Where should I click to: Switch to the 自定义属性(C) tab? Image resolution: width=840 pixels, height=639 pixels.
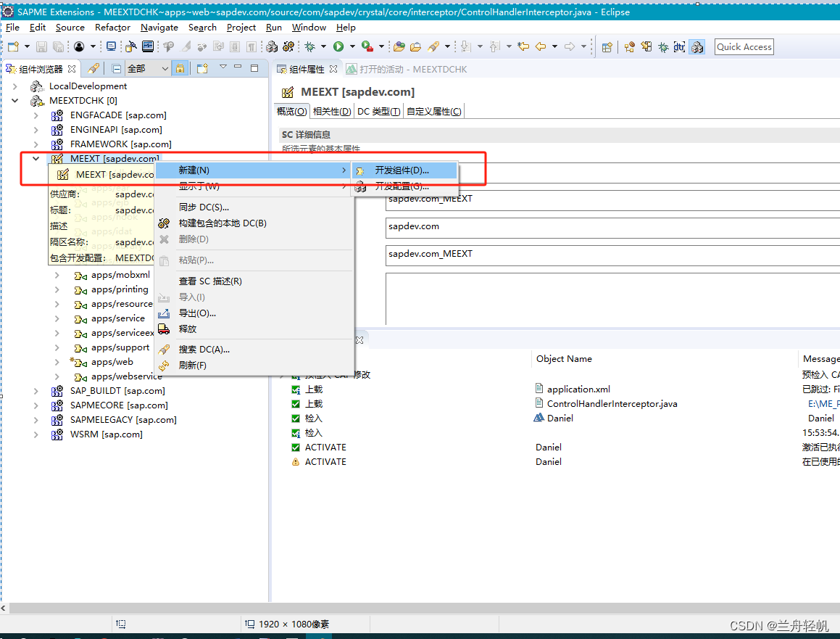(434, 112)
